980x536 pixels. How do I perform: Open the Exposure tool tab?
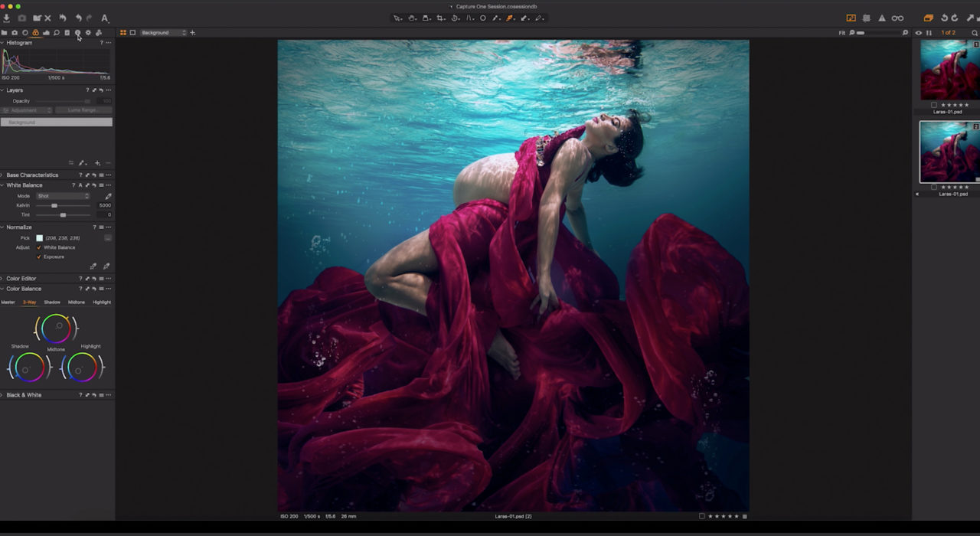click(x=46, y=33)
